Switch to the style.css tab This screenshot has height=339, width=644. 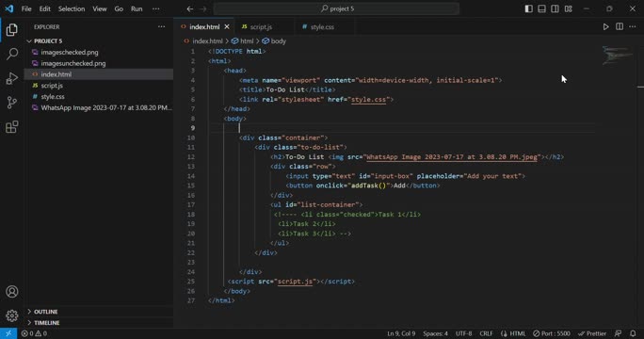322,26
